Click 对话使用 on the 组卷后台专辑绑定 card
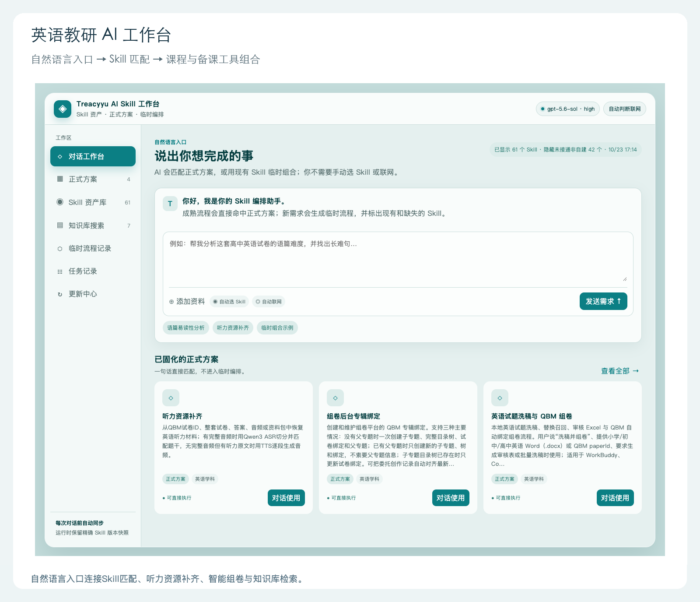The width and height of the screenshot is (700, 602). point(451,498)
